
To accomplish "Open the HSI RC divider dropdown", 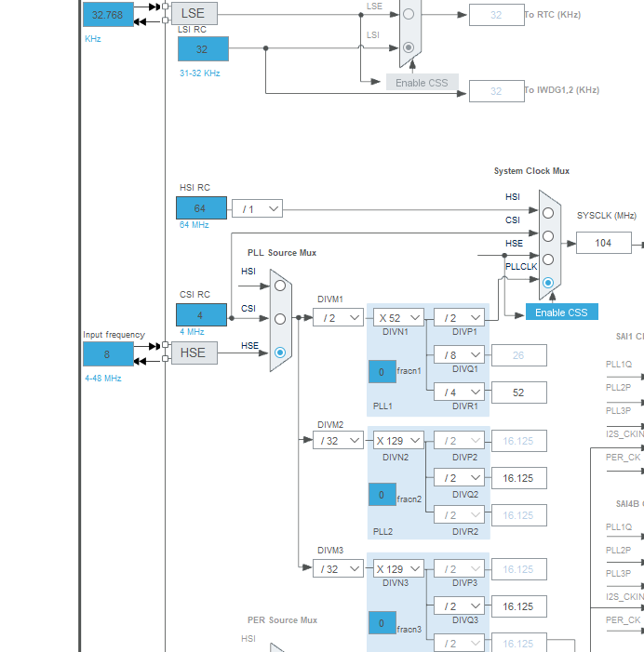I will 257,209.
